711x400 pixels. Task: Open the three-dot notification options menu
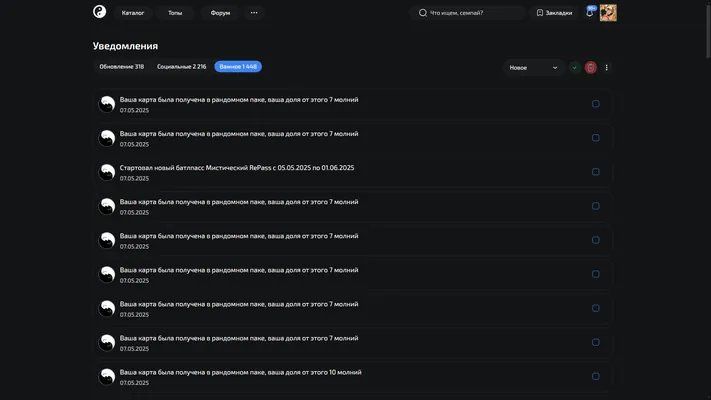pos(606,68)
